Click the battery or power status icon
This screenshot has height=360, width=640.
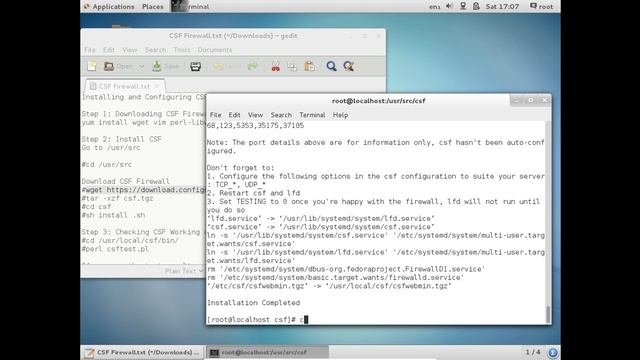pyautogui.click(x=476, y=6)
